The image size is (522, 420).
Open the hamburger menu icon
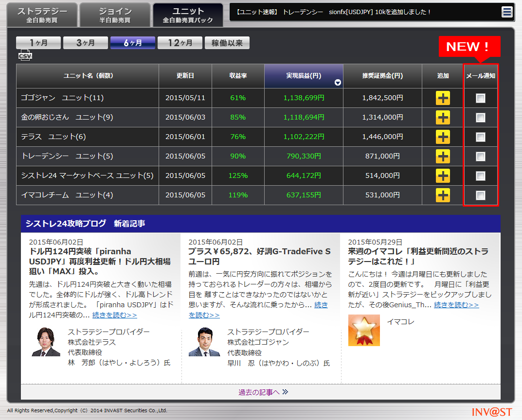pyautogui.click(x=507, y=12)
